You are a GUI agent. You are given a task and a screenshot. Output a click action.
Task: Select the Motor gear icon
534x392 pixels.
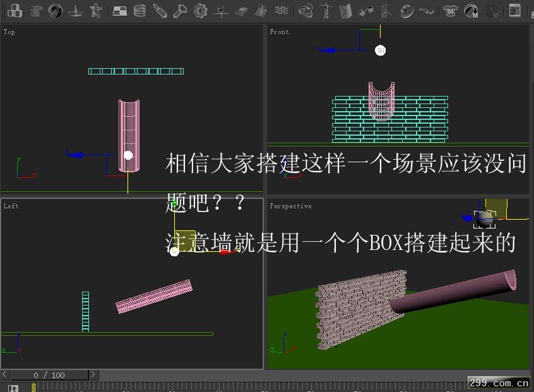coord(201,11)
